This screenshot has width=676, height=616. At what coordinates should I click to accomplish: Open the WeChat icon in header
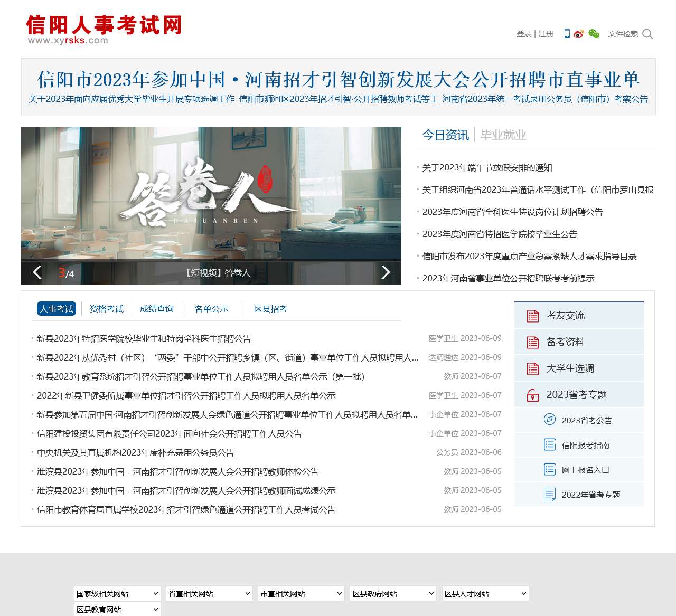[594, 34]
